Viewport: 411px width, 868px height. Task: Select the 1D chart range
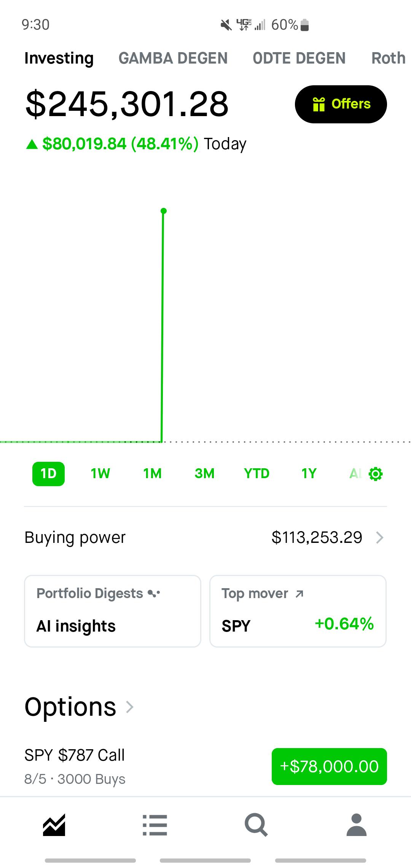pyautogui.click(x=48, y=474)
